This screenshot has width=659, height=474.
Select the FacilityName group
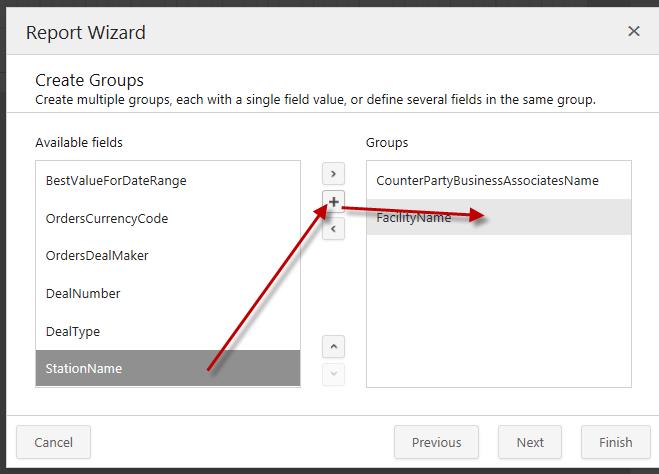coord(414,217)
